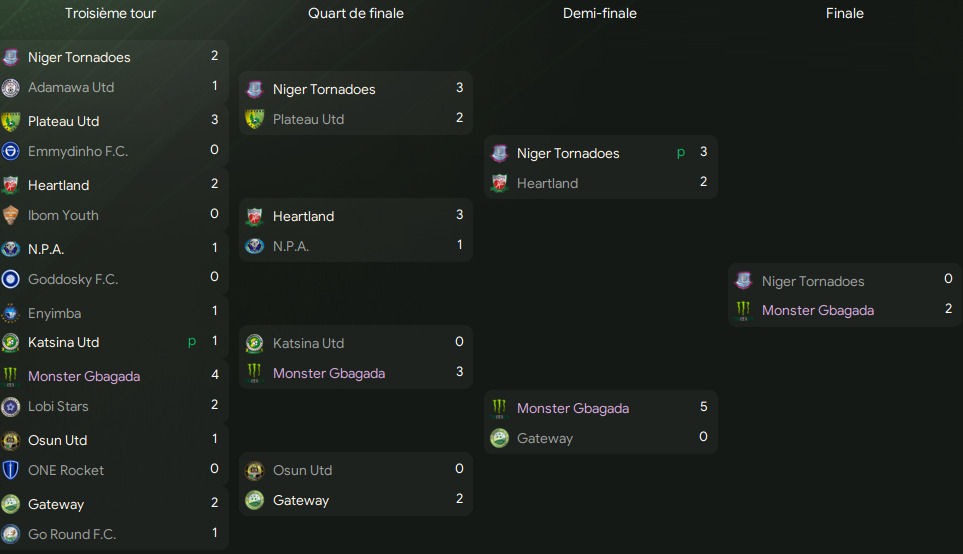Click Plateau Utd badge in quarter-final
This screenshot has width=963, height=554.
tap(255, 119)
